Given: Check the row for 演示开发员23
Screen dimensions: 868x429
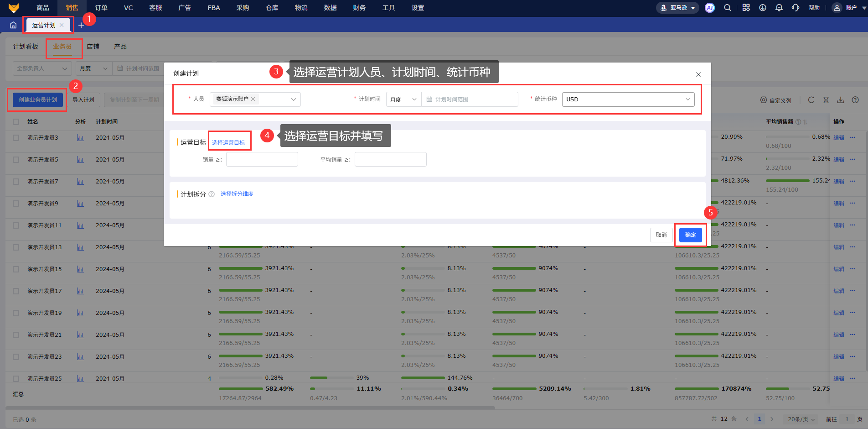Looking at the screenshot, I should pos(16,357).
